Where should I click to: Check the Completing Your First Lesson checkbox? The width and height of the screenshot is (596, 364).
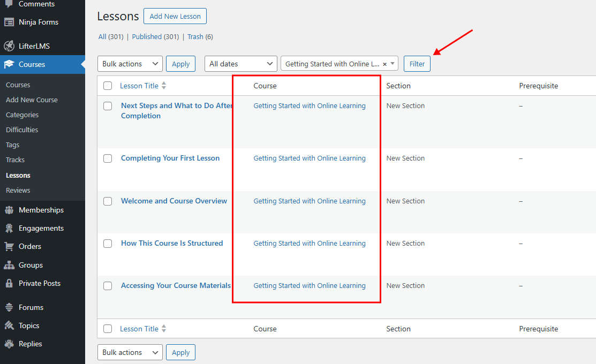pyautogui.click(x=108, y=158)
